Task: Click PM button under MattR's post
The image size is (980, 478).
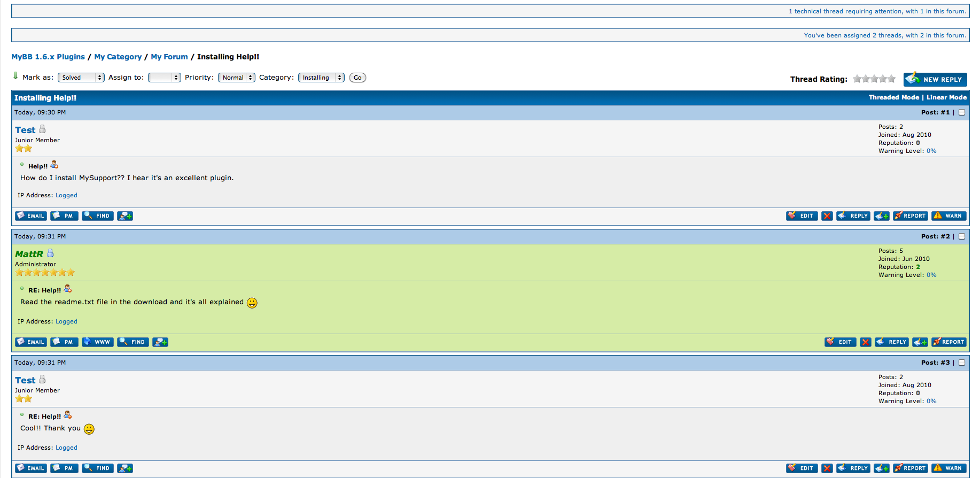Action: [64, 342]
